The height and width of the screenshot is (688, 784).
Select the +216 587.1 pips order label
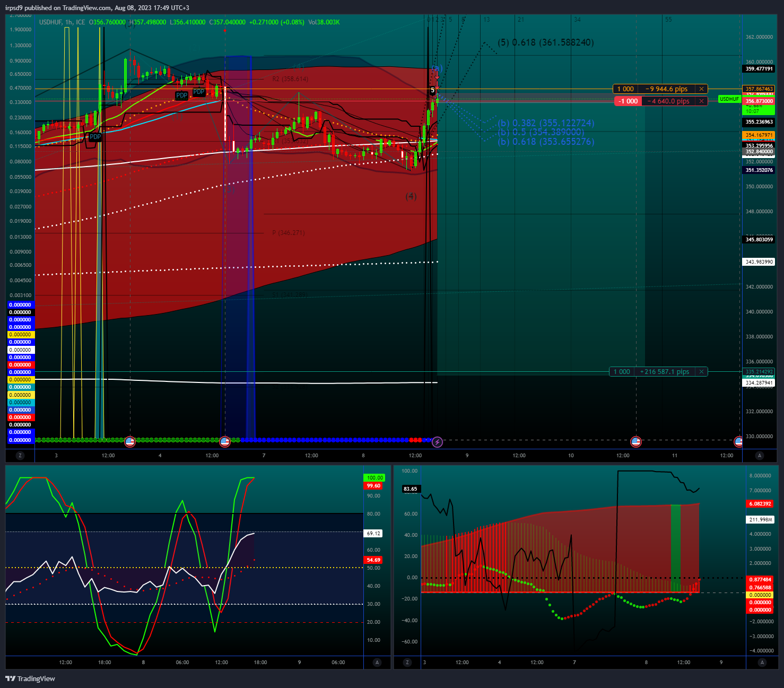(x=665, y=372)
